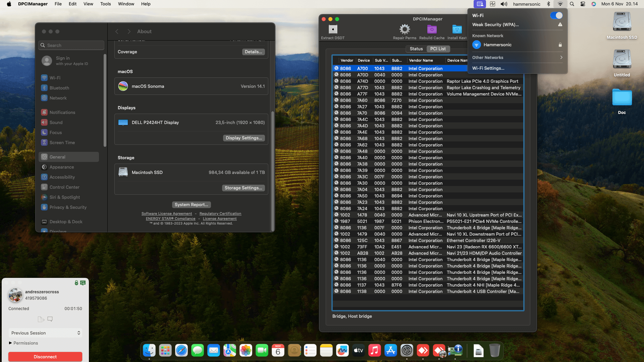Click the System Settings Dock icon

[407, 351]
